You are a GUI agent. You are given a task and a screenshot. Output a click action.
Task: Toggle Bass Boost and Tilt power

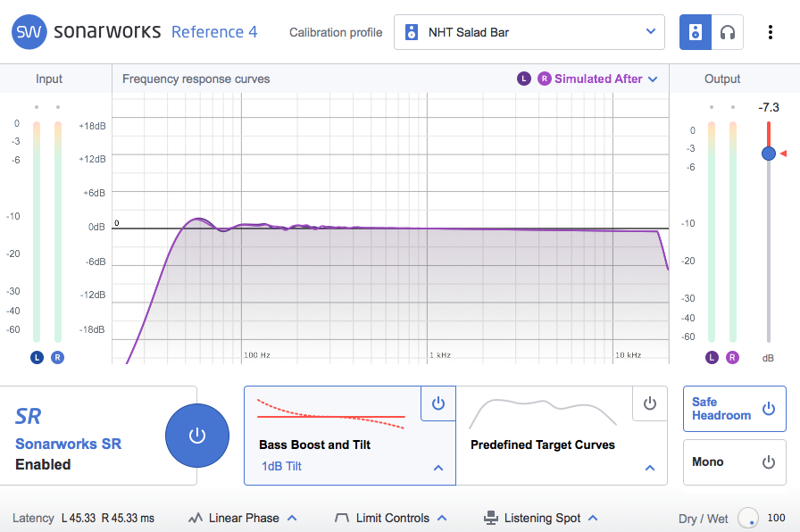pos(437,403)
